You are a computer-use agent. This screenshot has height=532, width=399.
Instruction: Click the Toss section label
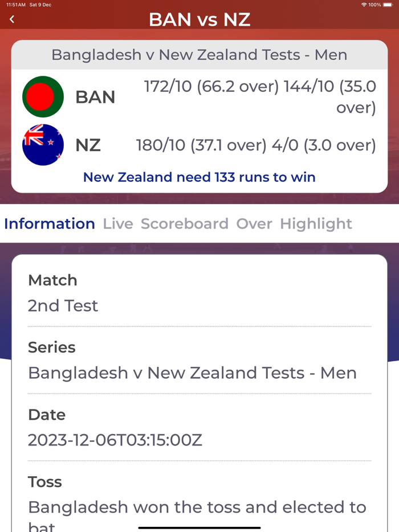tap(44, 481)
